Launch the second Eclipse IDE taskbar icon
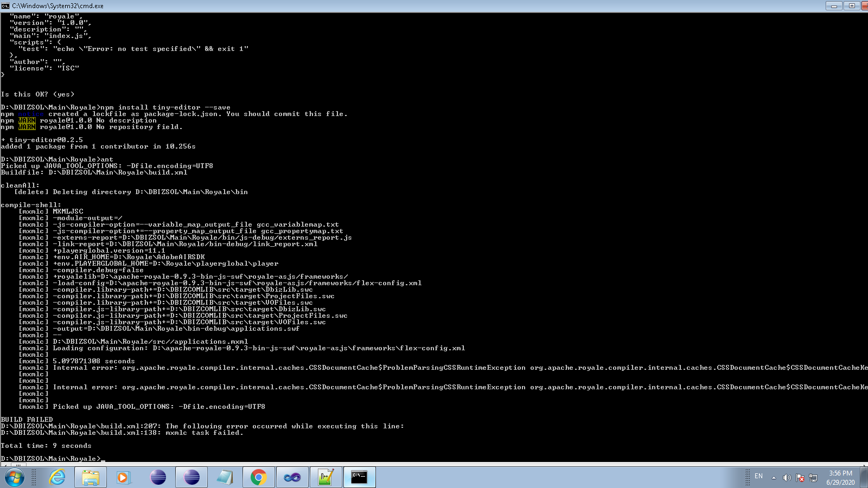The image size is (868, 488). coord(192,477)
